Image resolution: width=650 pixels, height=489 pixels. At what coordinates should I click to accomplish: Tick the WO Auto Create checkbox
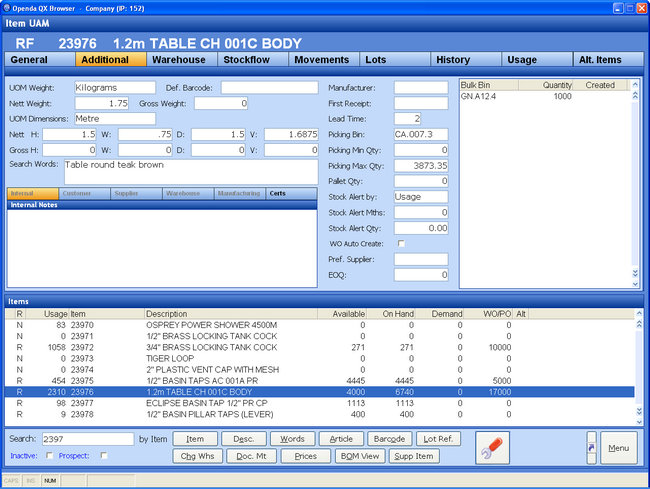coord(401,244)
